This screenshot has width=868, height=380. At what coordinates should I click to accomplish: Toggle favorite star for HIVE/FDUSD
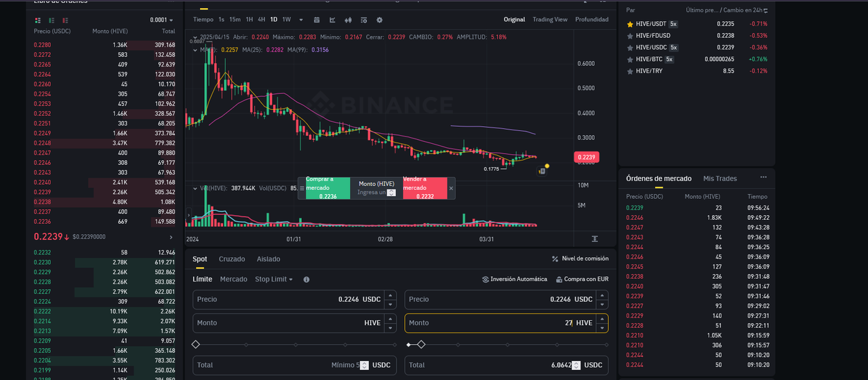coord(630,35)
